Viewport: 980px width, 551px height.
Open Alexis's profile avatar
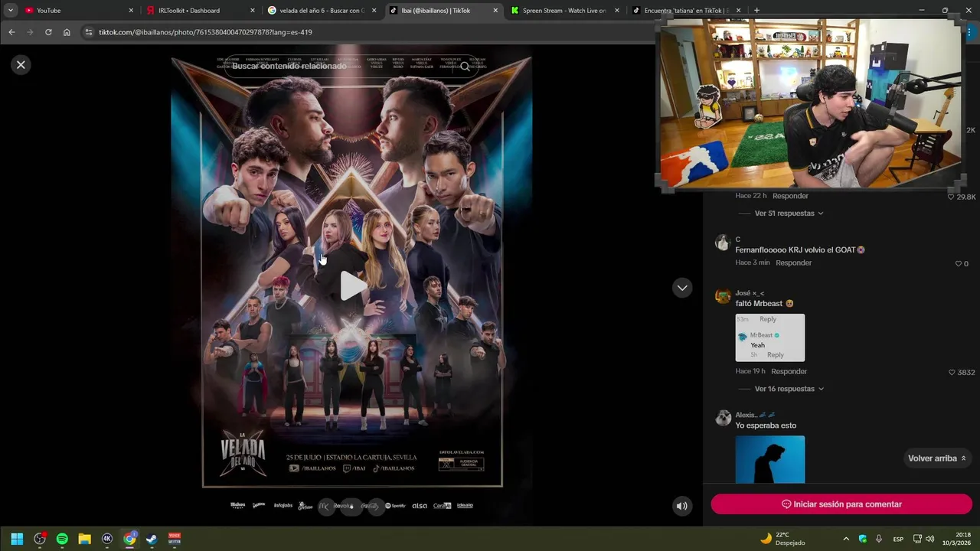723,418
